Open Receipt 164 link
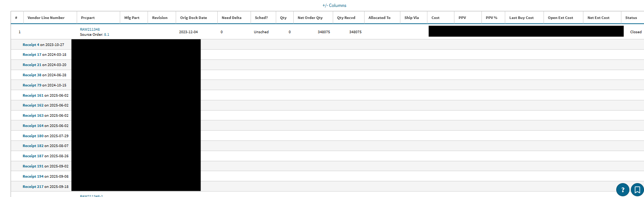Screen dimensions: 644x197 pyautogui.click(x=33, y=126)
